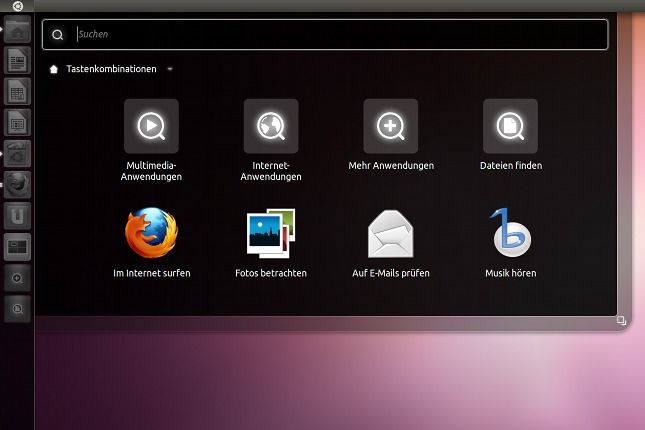Click the Dateien finden label
The width and height of the screenshot is (645, 430).
pos(511,166)
